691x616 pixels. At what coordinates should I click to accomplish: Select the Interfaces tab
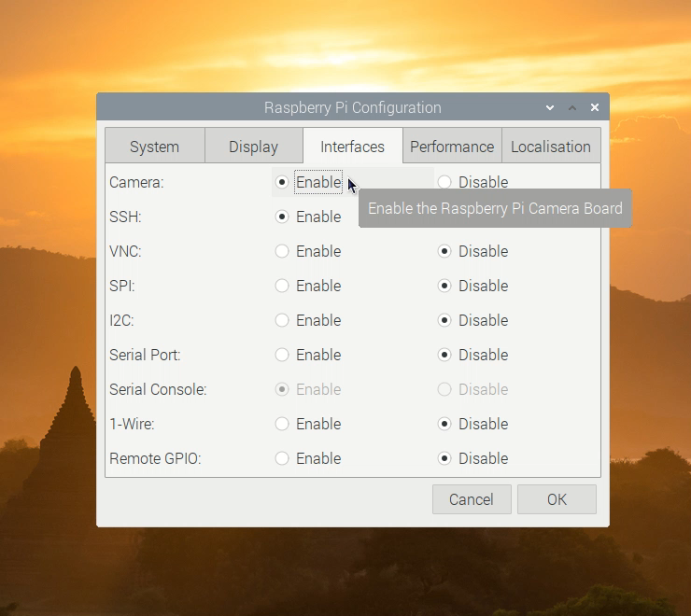click(x=353, y=147)
